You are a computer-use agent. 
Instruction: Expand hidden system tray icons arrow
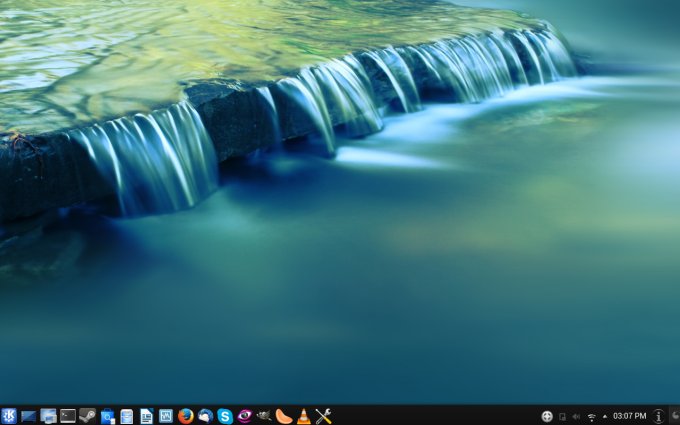point(604,416)
